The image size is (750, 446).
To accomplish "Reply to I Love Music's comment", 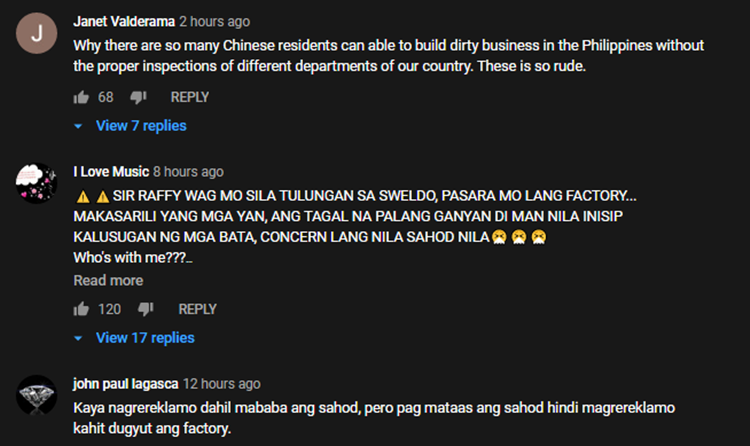I will pyautogui.click(x=197, y=309).
